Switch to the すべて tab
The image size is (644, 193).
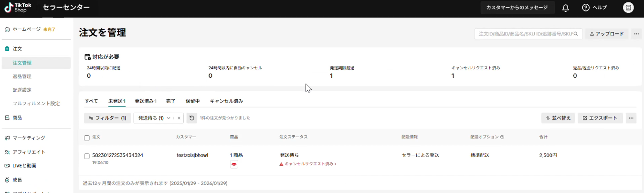pos(91,101)
